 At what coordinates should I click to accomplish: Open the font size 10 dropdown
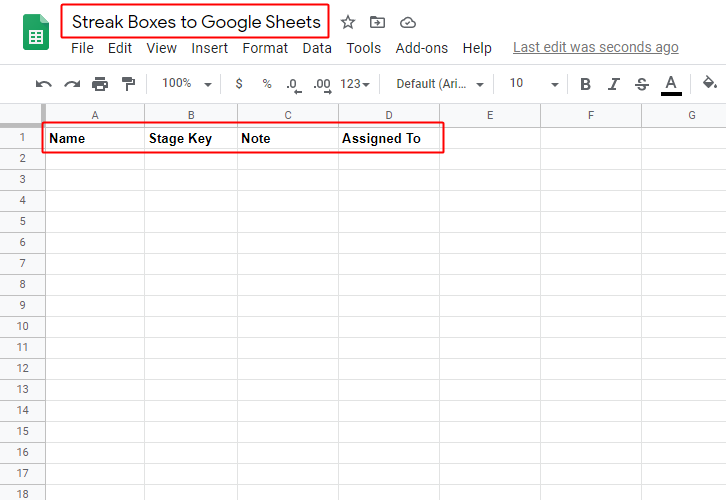click(x=534, y=84)
